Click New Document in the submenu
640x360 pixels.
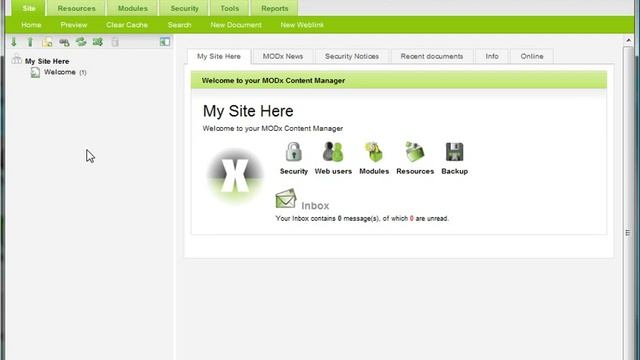[x=236, y=25]
